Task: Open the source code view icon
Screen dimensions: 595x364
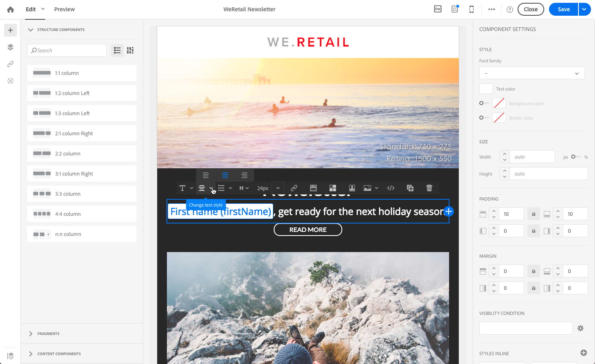Action: point(391,188)
